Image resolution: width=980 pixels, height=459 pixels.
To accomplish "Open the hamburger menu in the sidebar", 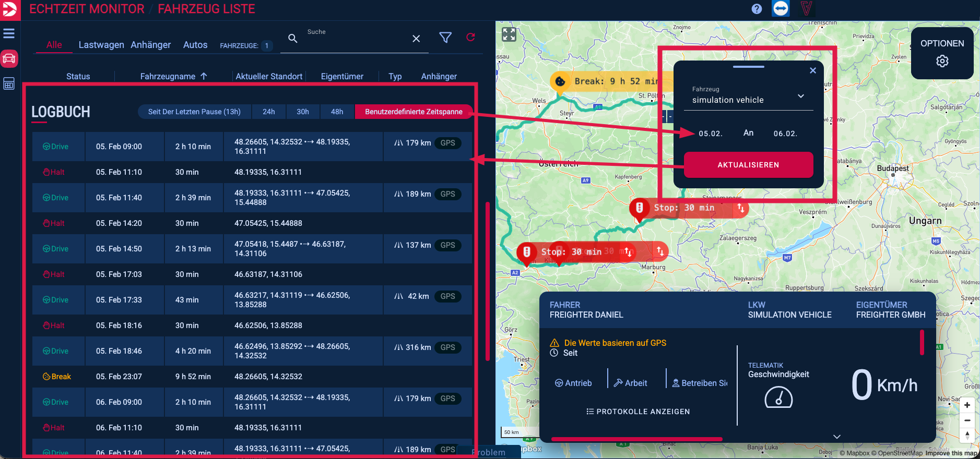I will tap(9, 33).
